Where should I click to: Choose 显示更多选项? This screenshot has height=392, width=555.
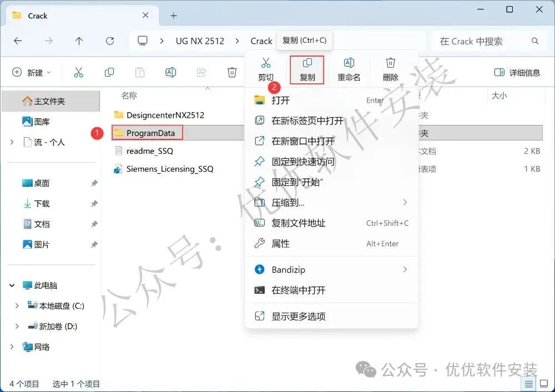point(332,316)
